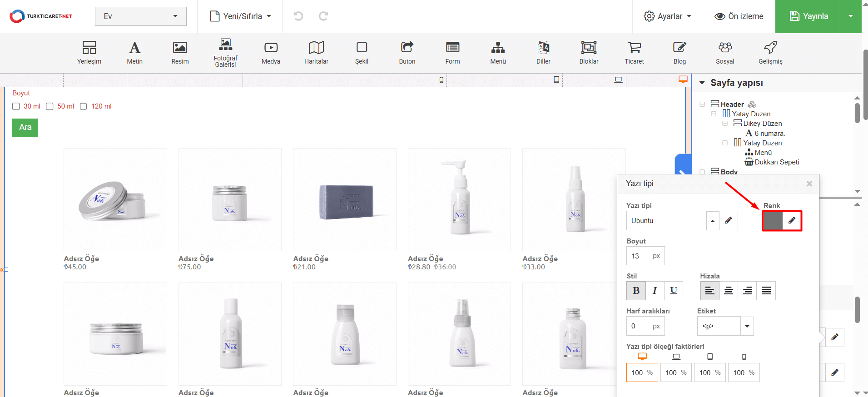868x397 pixels.
Task: Select the Ticaret cart icon
Action: (634, 52)
